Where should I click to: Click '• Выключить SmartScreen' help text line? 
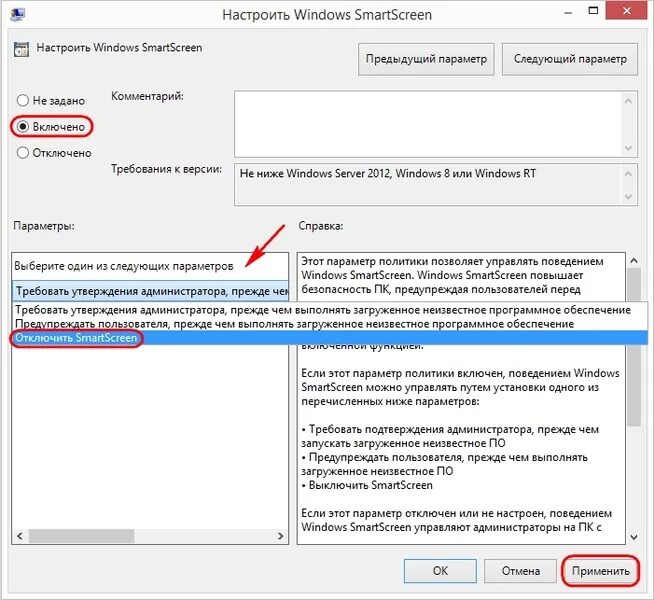(367, 485)
